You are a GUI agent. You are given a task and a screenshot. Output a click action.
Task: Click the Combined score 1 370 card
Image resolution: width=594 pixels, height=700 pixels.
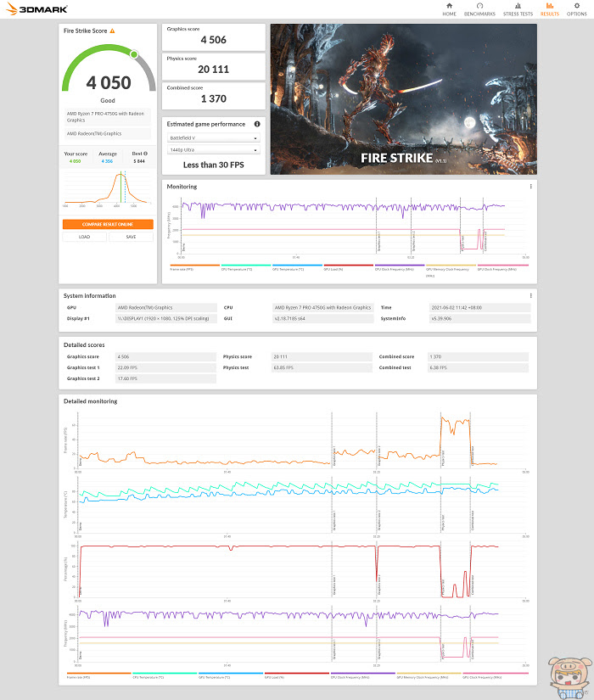coord(214,96)
